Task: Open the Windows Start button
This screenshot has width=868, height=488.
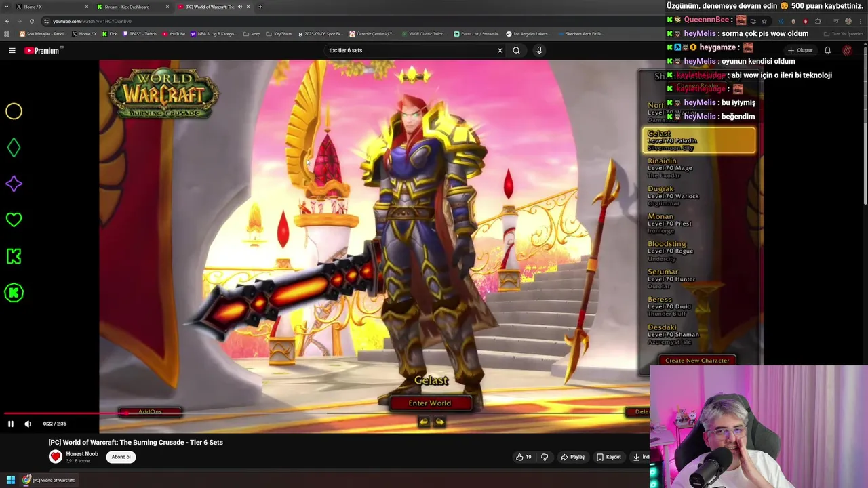Action: (x=11, y=480)
